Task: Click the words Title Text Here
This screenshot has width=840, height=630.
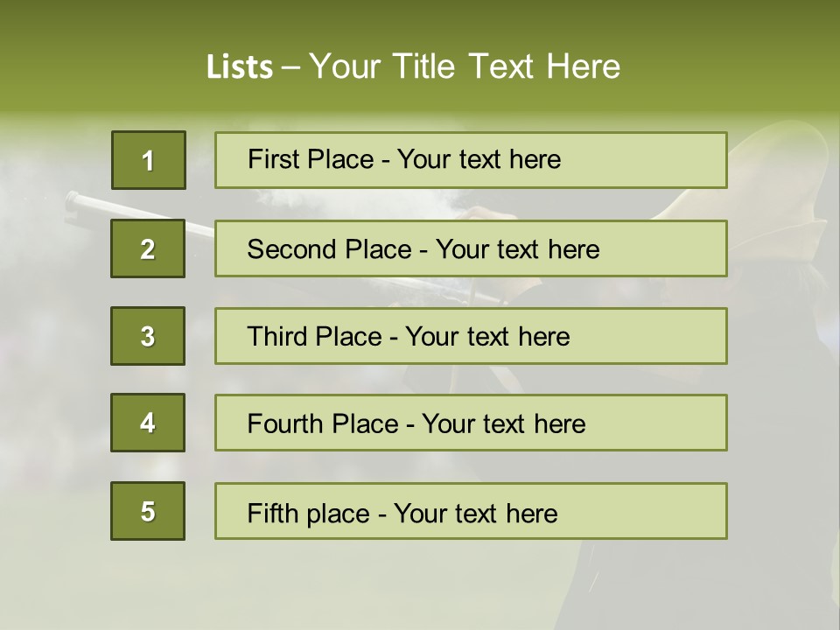Action: click(x=507, y=66)
